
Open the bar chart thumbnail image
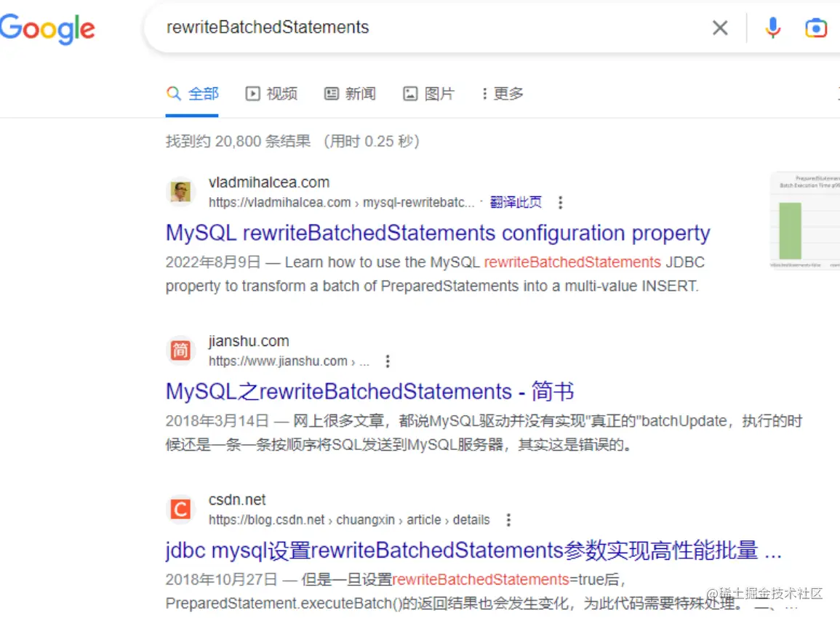tap(804, 220)
